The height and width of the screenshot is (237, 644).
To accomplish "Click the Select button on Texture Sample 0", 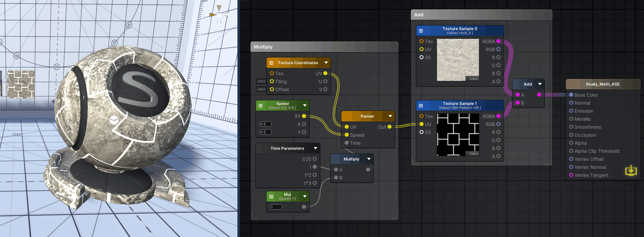I will coord(474,79).
